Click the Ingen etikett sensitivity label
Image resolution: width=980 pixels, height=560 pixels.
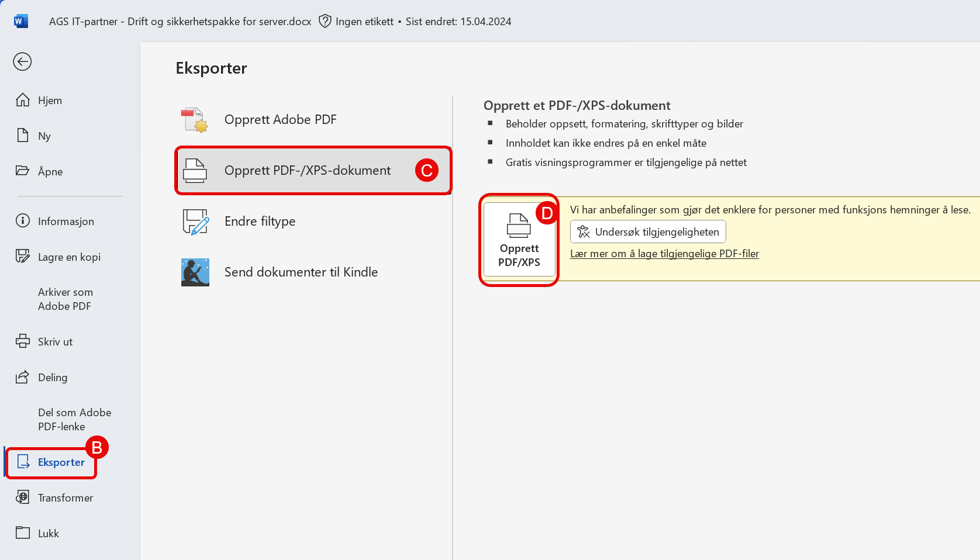(x=364, y=22)
